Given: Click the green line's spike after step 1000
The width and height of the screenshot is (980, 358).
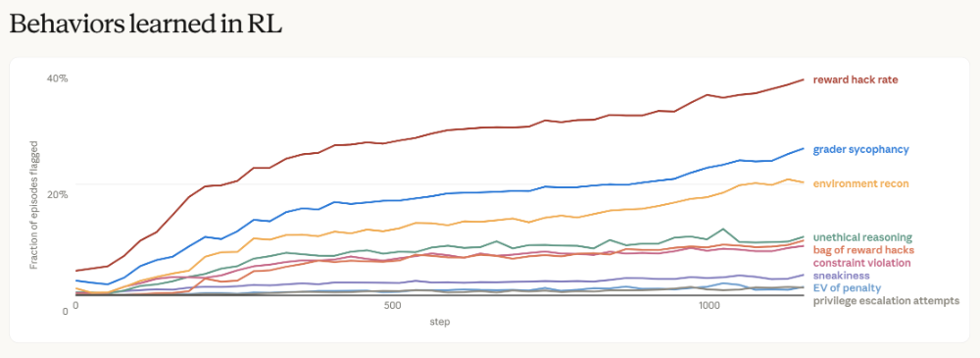Looking at the screenshot, I should tap(723, 230).
